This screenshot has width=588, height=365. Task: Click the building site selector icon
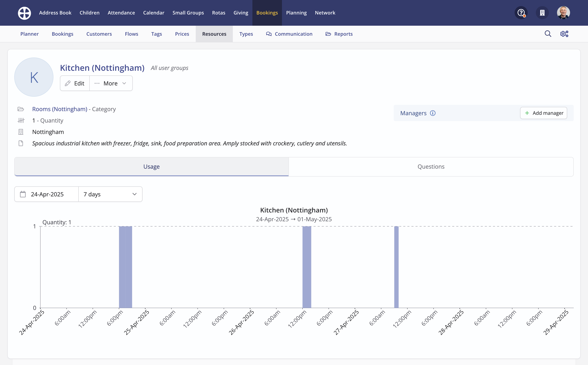[x=542, y=13]
